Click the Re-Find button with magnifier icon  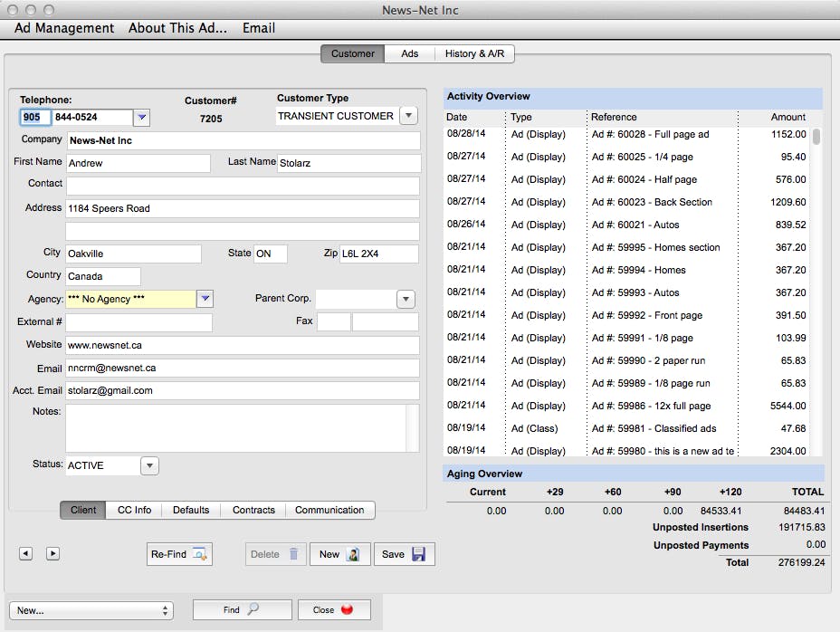[179, 554]
